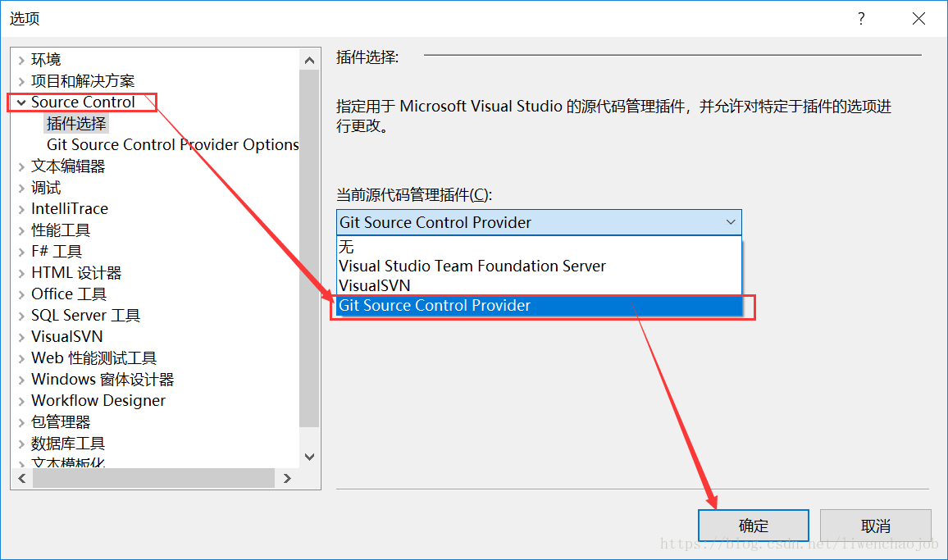
Task: Expand the 文本编辑器 node
Action: pyautogui.click(x=22, y=166)
